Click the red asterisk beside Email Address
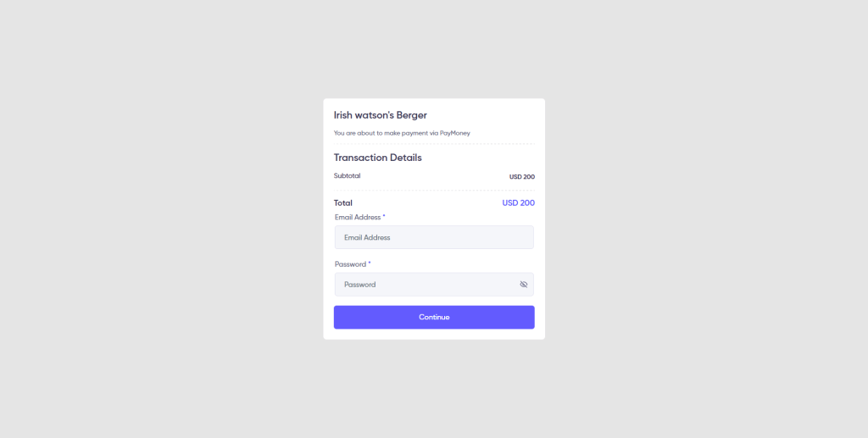This screenshot has height=438, width=868. click(x=384, y=217)
